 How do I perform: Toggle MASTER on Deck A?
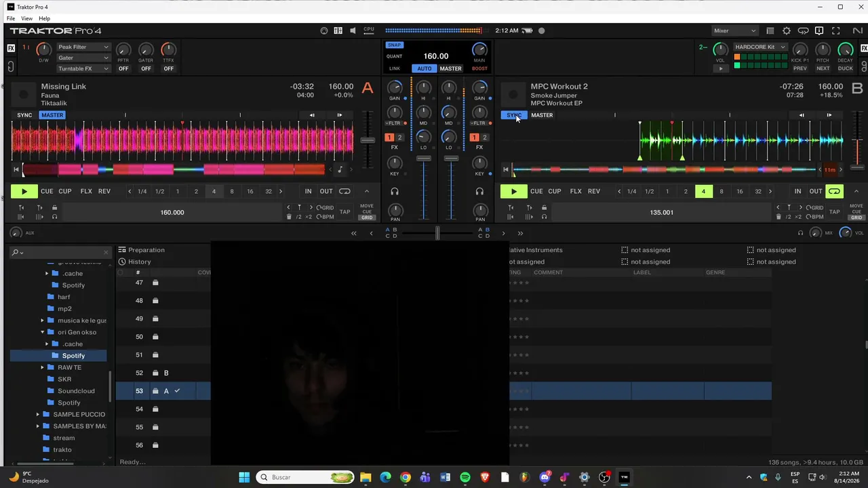click(52, 115)
